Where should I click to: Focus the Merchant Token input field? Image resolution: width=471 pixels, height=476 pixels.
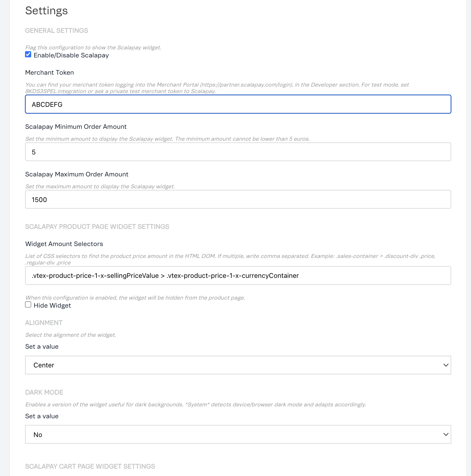(238, 104)
